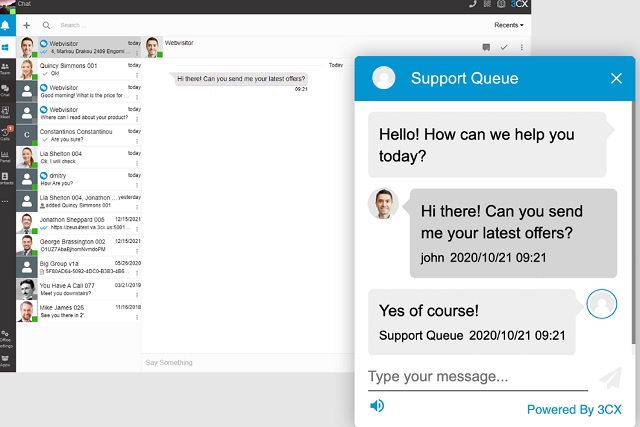Click the paper plane send icon
This screenshot has width=640, height=427.
point(609,378)
